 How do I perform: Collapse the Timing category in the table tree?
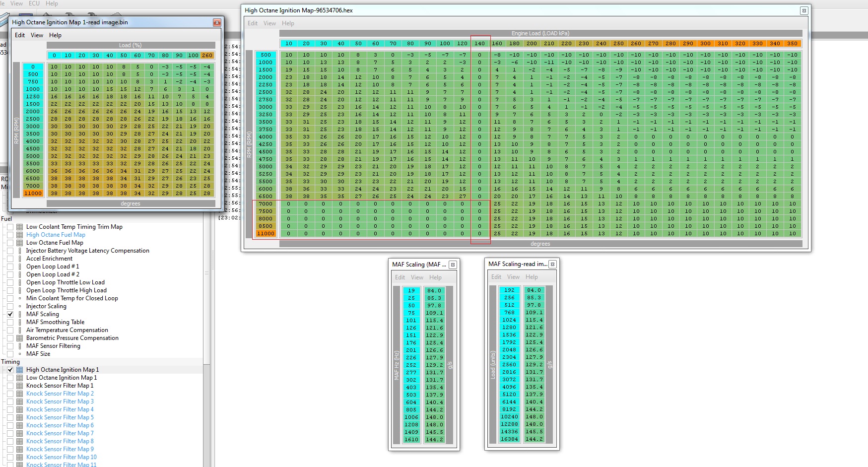(10, 362)
